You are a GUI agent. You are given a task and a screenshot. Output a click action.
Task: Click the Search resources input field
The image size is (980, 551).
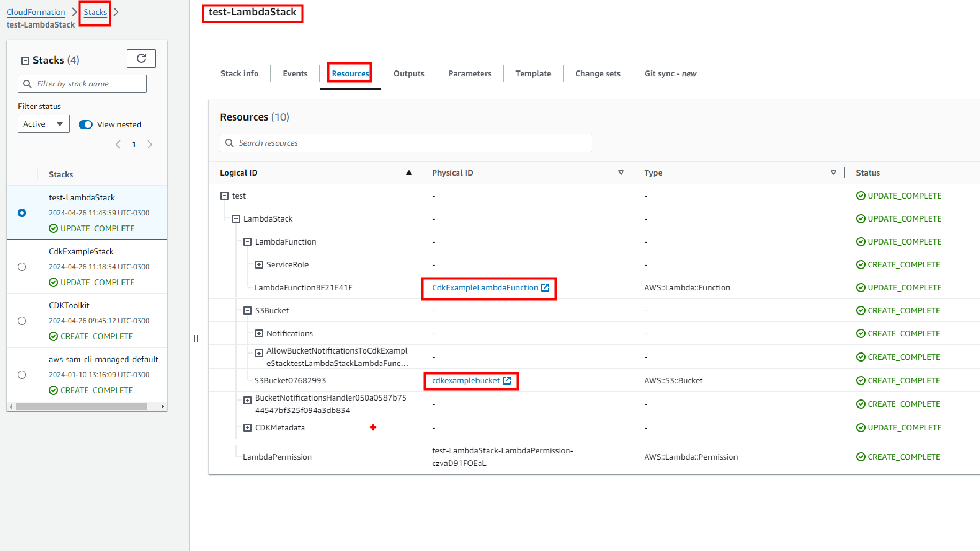pos(406,143)
